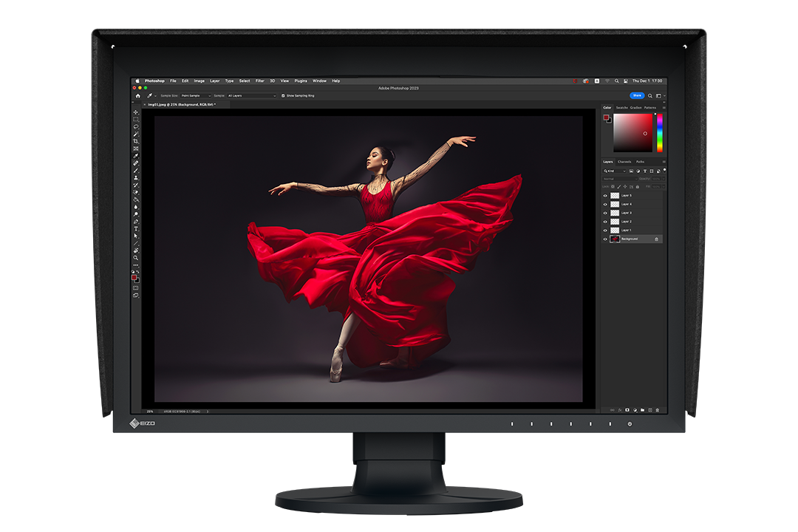
Task: Open the Filter menu
Action: [259, 81]
